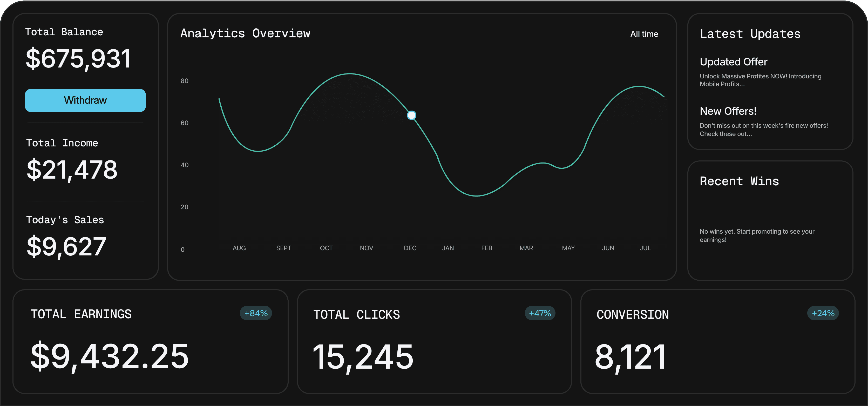Click the +24% conversion badge

click(823, 313)
